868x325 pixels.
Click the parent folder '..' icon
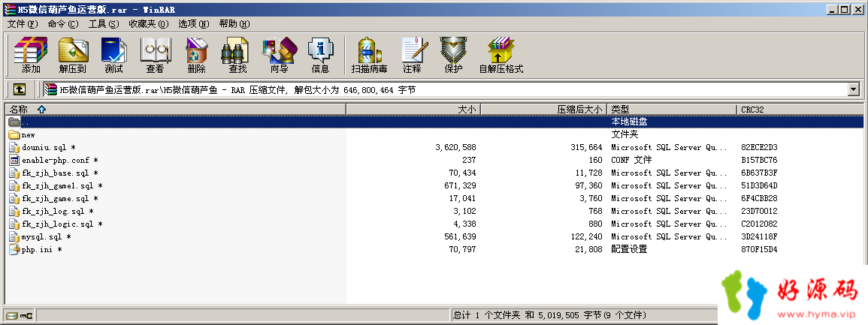click(14, 122)
